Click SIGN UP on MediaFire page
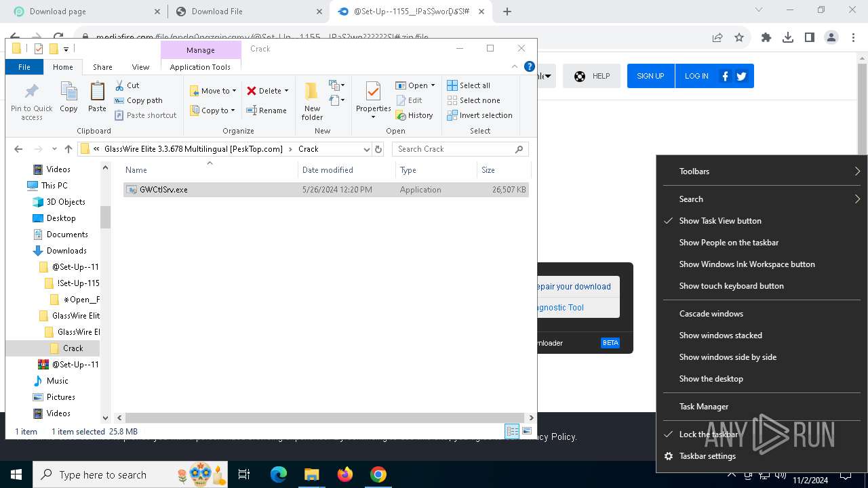This screenshot has height=488, width=868. coord(650,76)
